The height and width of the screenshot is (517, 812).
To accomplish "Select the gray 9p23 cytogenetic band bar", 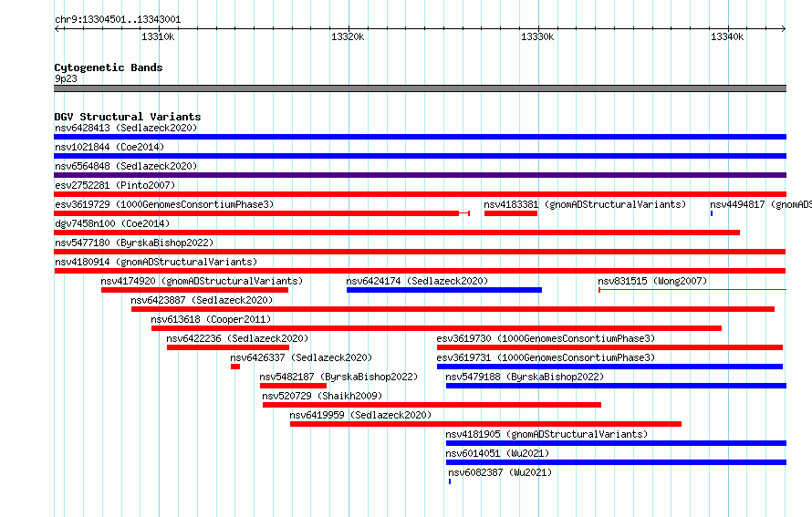I will pos(420,88).
